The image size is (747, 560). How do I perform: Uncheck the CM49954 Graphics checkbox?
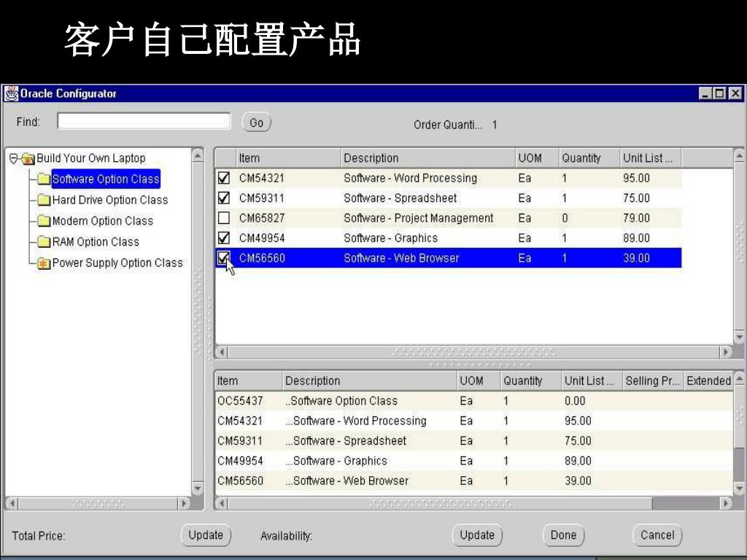[223, 238]
